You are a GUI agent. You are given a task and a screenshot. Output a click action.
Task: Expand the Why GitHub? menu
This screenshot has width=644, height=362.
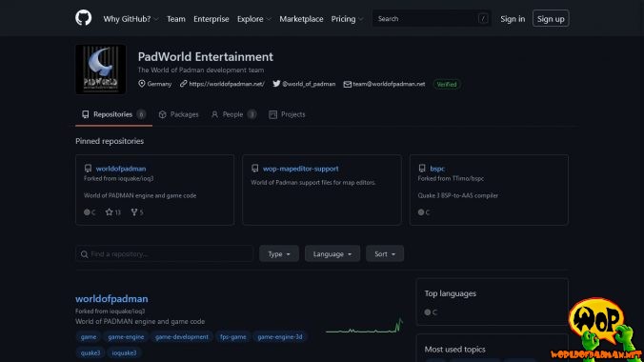click(131, 19)
